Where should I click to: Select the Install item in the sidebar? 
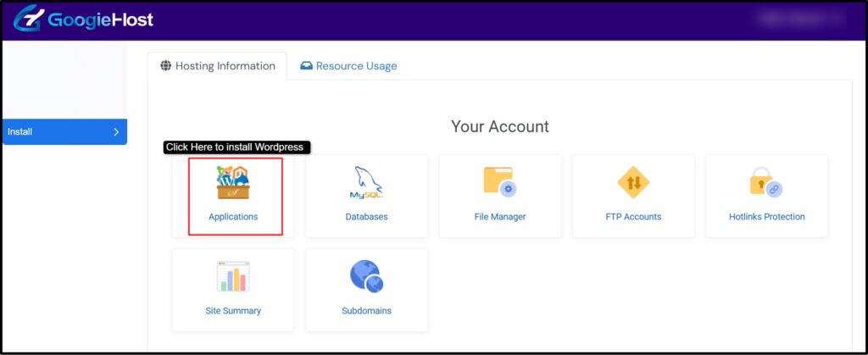pos(20,132)
